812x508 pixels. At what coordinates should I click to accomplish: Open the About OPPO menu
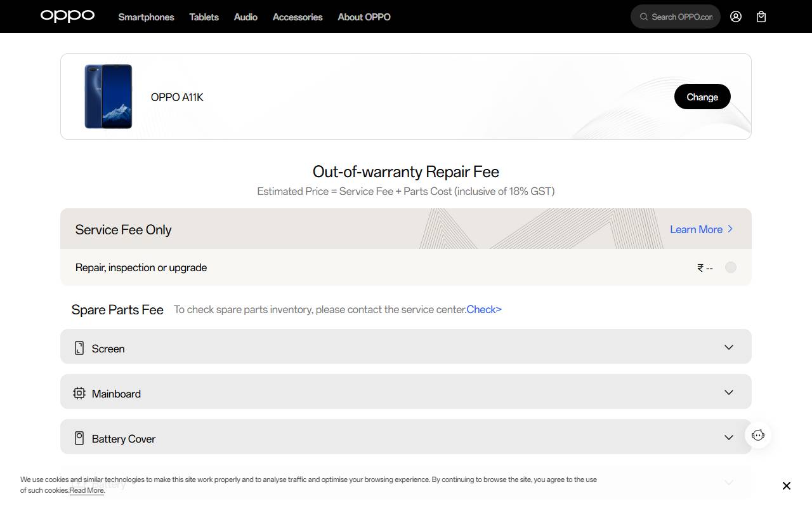364,17
